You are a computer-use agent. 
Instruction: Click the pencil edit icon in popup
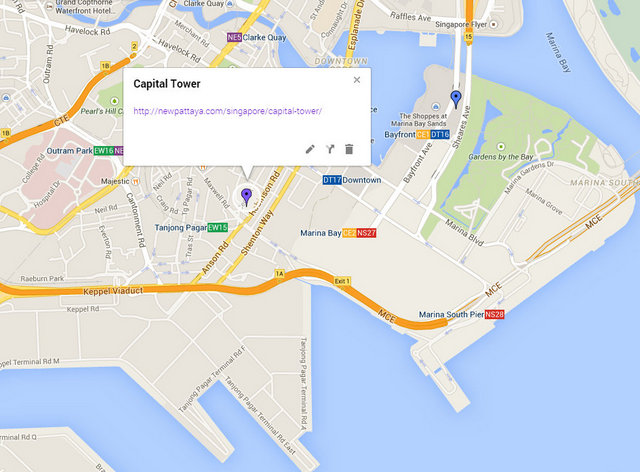[x=310, y=149]
